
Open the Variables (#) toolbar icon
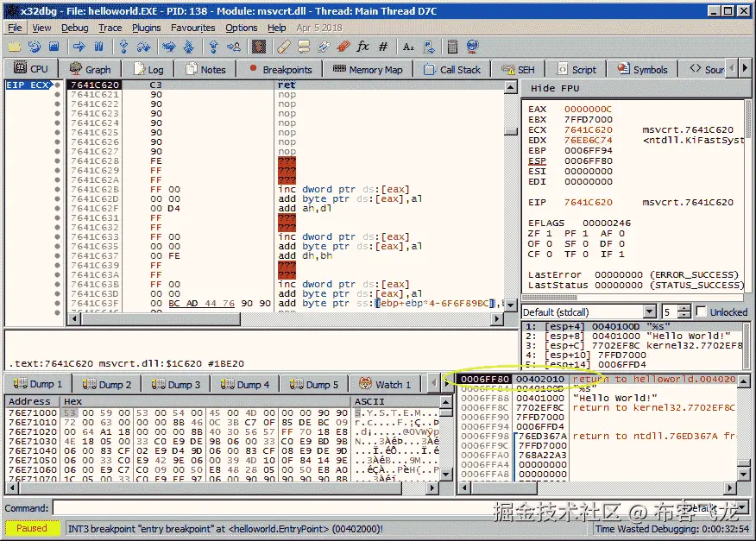[383, 47]
